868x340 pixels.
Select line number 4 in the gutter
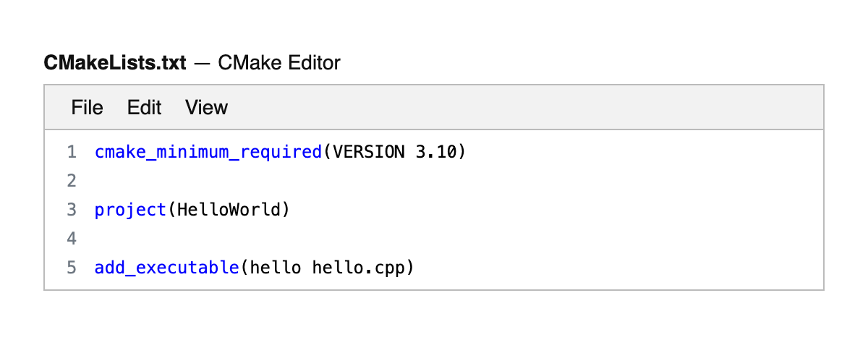[x=71, y=239]
